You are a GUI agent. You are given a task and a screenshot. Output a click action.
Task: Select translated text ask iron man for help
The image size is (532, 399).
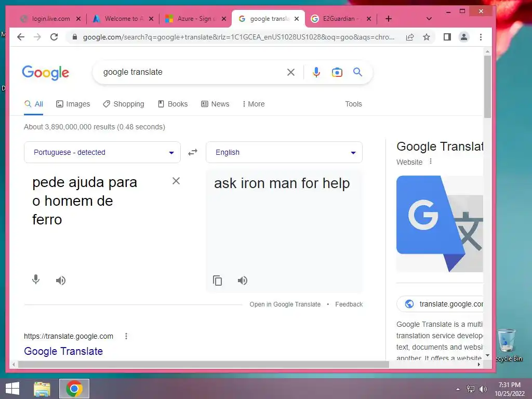tap(282, 183)
